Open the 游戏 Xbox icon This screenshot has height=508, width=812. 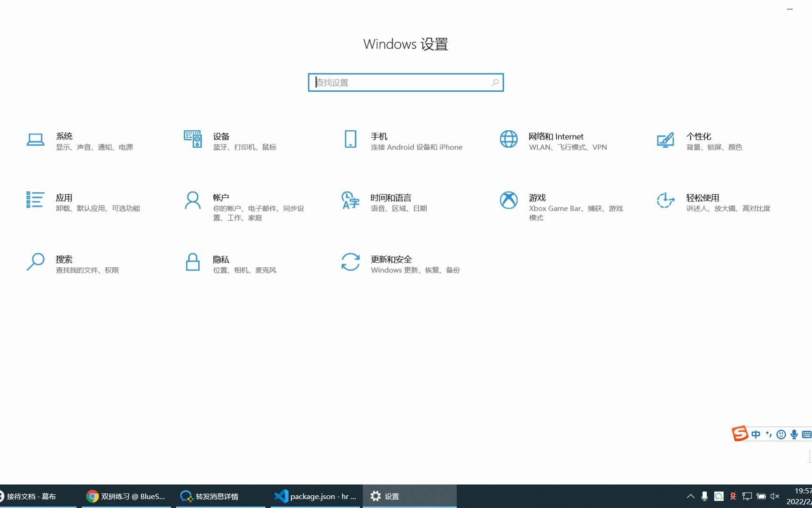click(x=508, y=200)
